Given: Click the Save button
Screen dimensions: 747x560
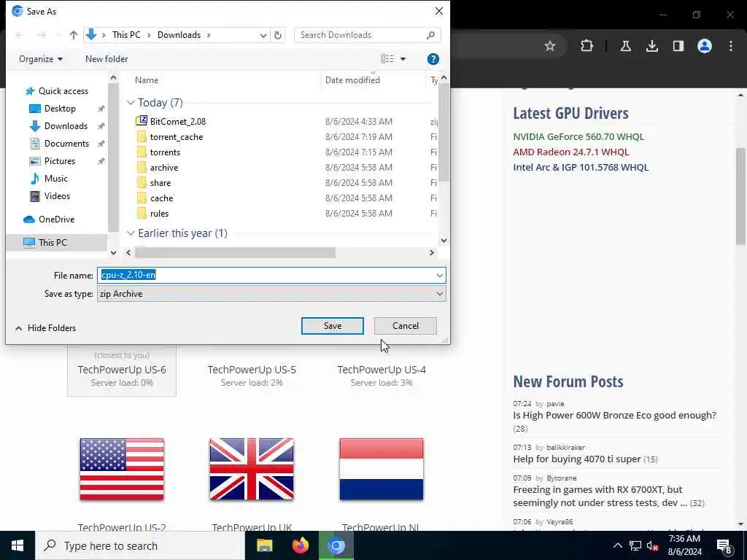Looking at the screenshot, I should pos(333,326).
